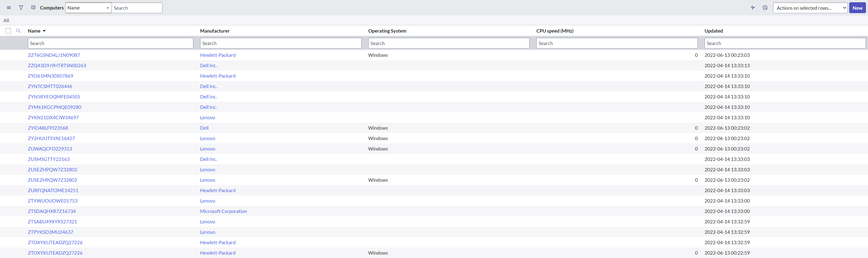Click the top Search text box
The image size is (868, 258).
pos(137,8)
